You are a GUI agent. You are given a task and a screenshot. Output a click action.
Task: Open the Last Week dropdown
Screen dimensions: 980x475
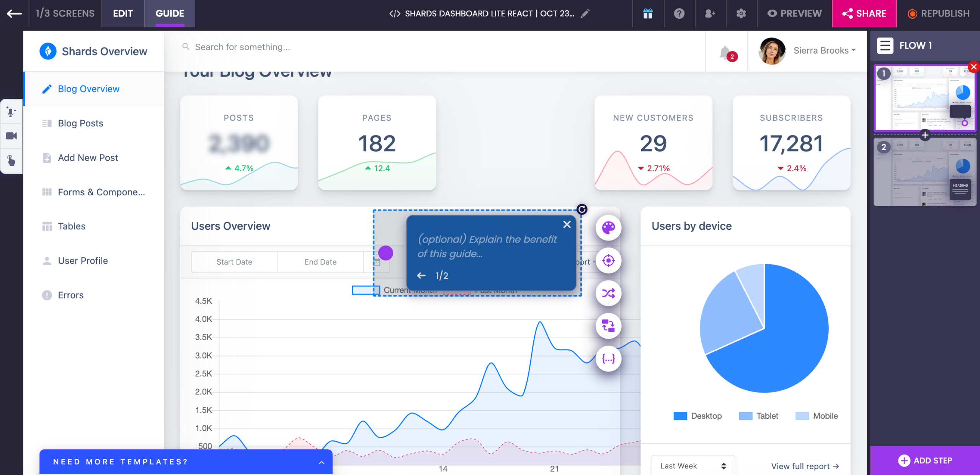click(693, 466)
